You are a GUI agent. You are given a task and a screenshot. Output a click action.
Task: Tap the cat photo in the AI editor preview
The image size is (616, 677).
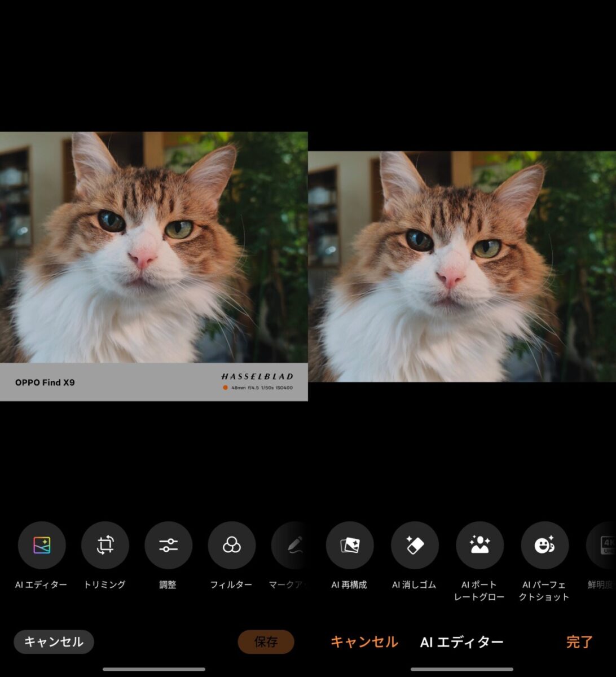[x=462, y=266]
